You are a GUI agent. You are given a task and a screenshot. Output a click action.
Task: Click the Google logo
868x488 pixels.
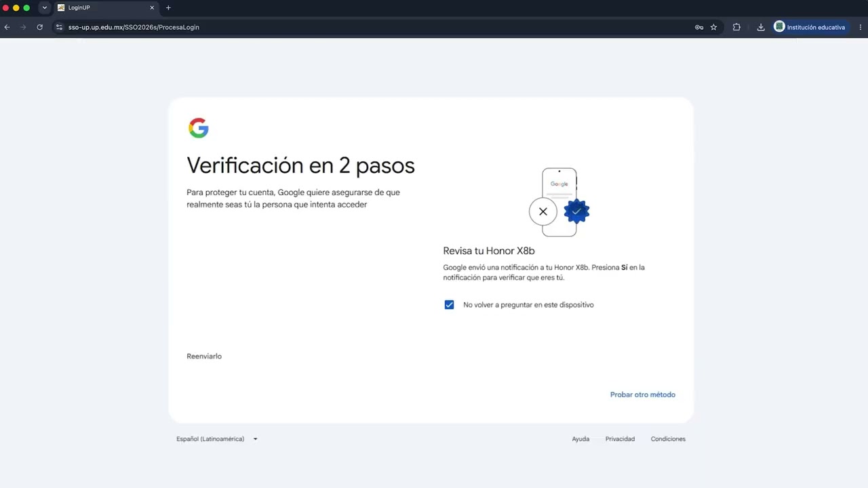pos(199,128)
